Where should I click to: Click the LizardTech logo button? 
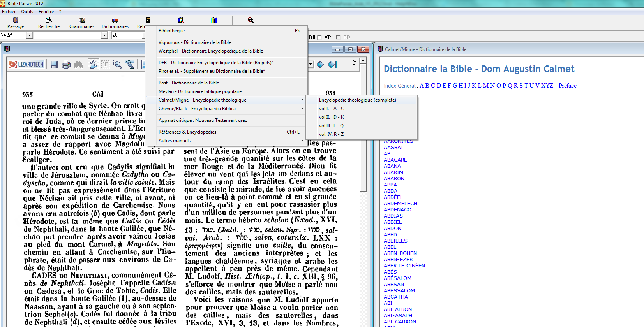(26, 64)
